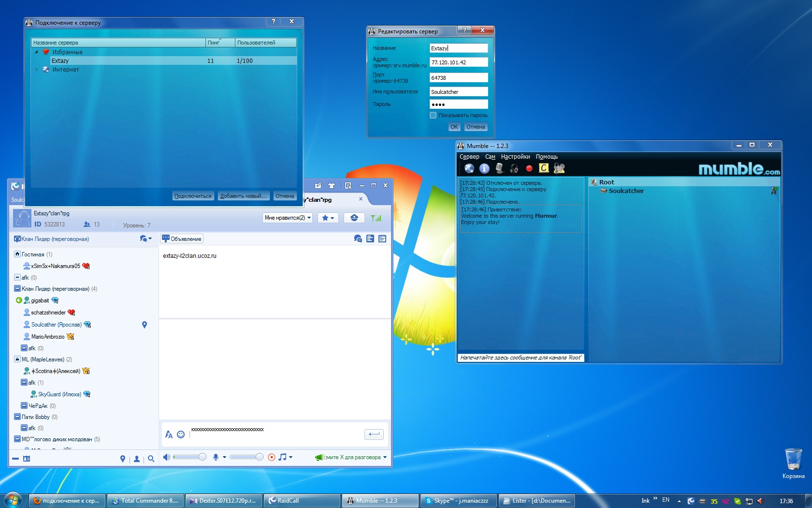The image size is (812, 508).
Task: Click the username field 'Soulcatcher'
Action: (459, 91)
